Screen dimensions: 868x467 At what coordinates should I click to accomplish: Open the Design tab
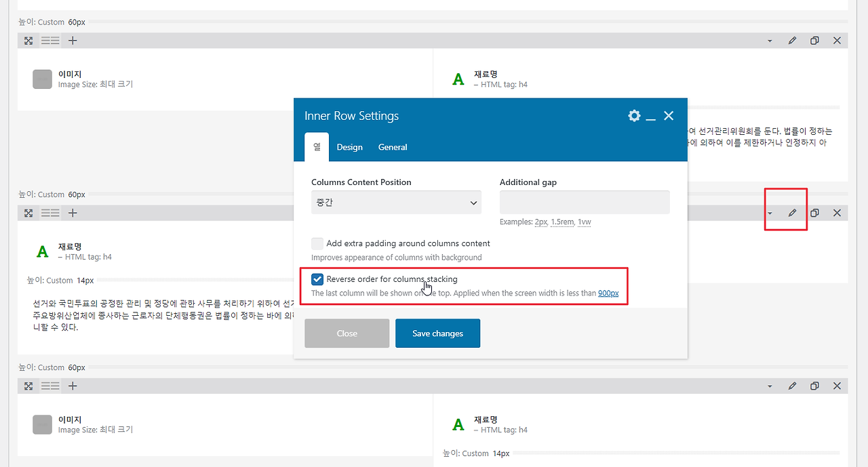click(350, 147)
